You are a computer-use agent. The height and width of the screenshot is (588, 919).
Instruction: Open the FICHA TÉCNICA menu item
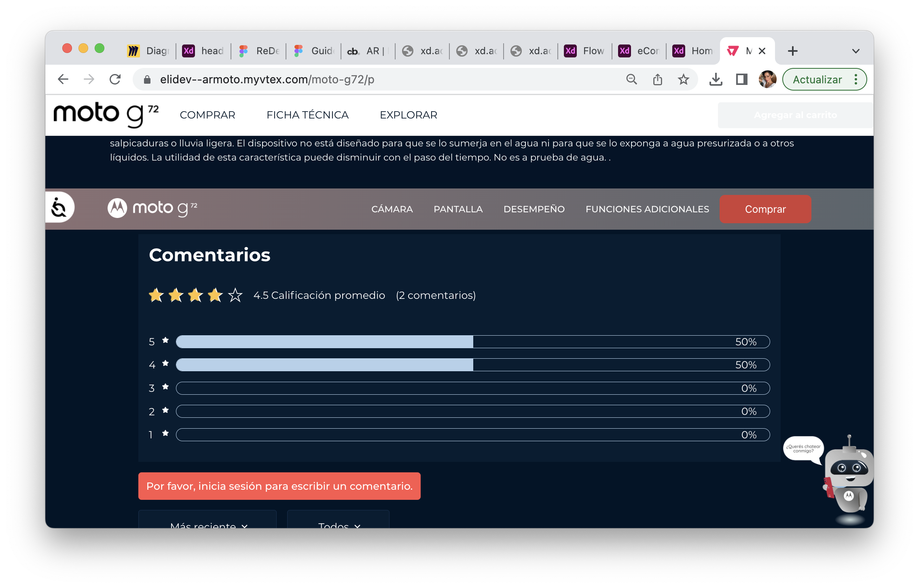click(307, 115)
